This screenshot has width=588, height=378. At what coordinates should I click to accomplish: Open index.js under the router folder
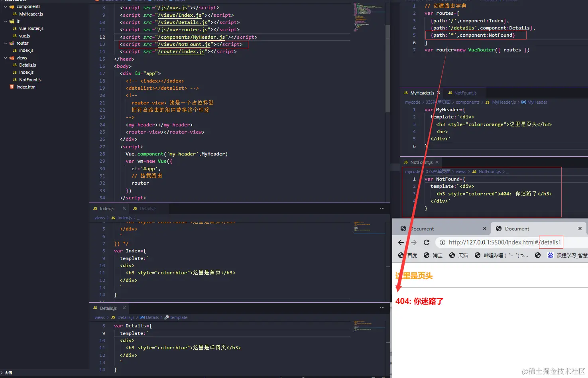[x=26, y=50]
